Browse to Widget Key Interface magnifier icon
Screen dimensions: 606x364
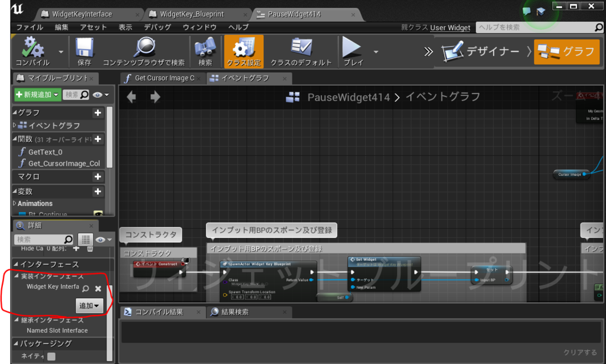click(x=86, y=288)
